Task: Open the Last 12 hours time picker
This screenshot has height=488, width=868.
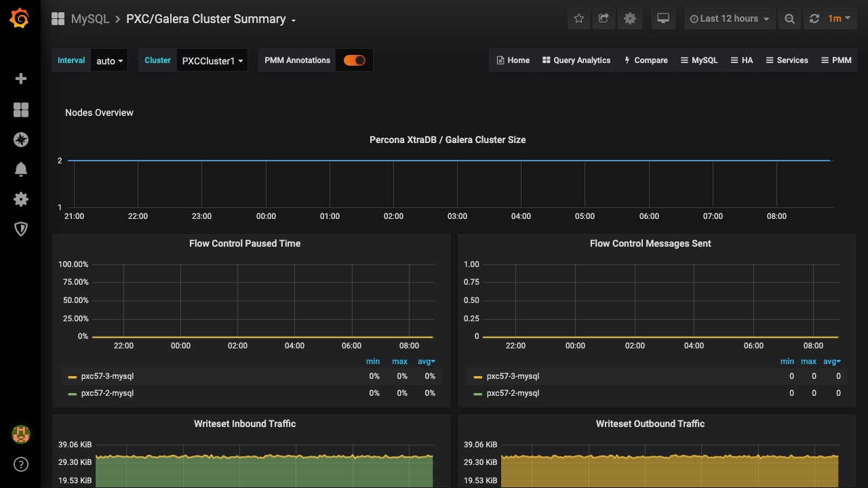Action: [729, 19]
